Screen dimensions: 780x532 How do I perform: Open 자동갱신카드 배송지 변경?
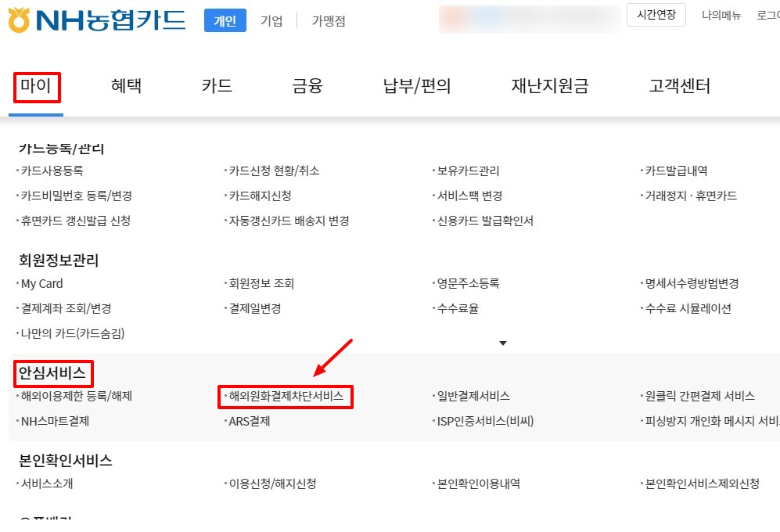tap(289, 221)
